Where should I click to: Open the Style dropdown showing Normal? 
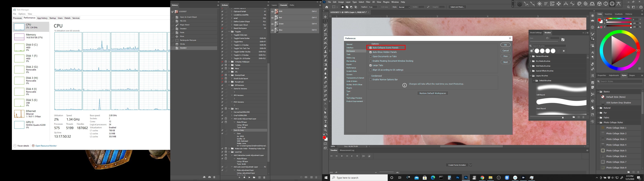coord(404,7)
